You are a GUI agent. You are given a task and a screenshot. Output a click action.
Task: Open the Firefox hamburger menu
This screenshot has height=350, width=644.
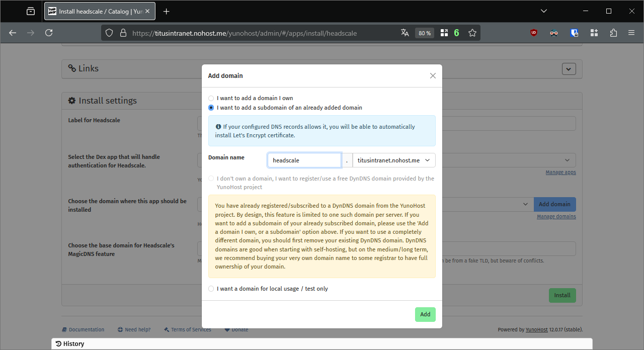coord(631,33)
